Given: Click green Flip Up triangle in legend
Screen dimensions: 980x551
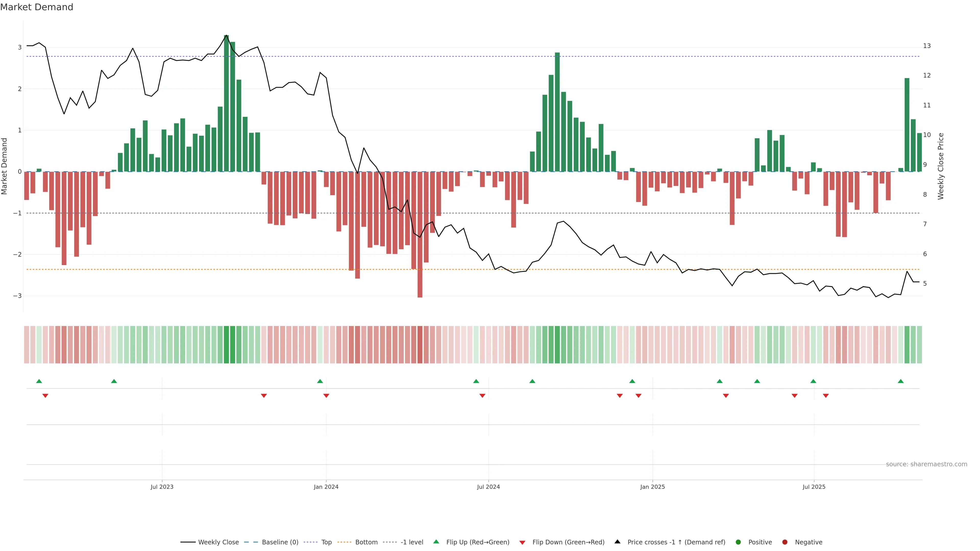Looking at the screenshot, I should tap(436, 542).
